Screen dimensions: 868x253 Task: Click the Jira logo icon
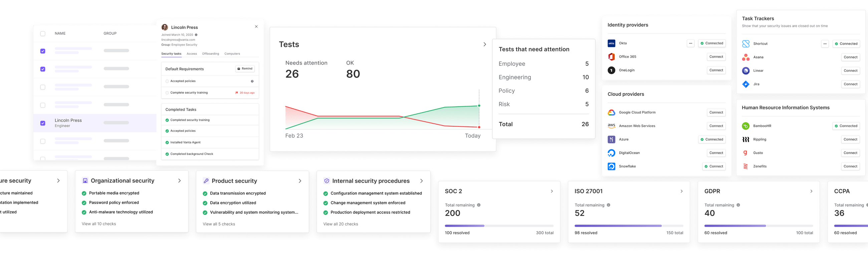(746, 84)
